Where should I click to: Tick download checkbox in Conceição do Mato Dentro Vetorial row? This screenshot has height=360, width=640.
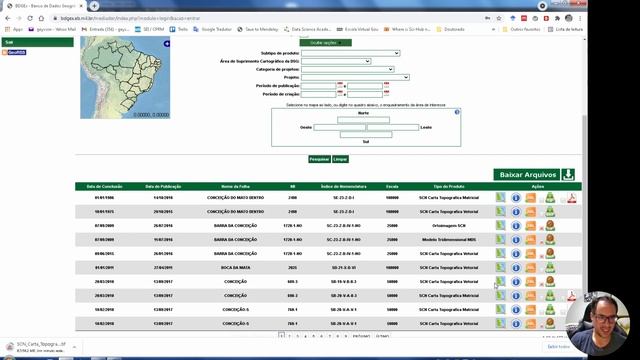[542, 214]
